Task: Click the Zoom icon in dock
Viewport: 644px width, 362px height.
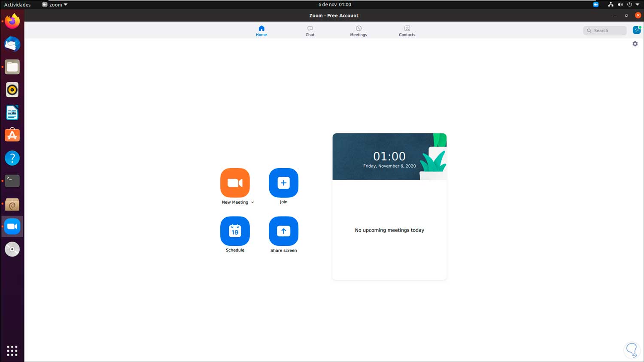Action: pos(12,226)
